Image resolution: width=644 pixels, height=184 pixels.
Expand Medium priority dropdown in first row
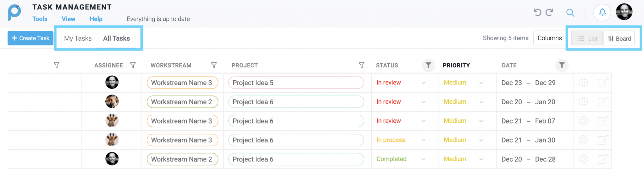point(481,83)
